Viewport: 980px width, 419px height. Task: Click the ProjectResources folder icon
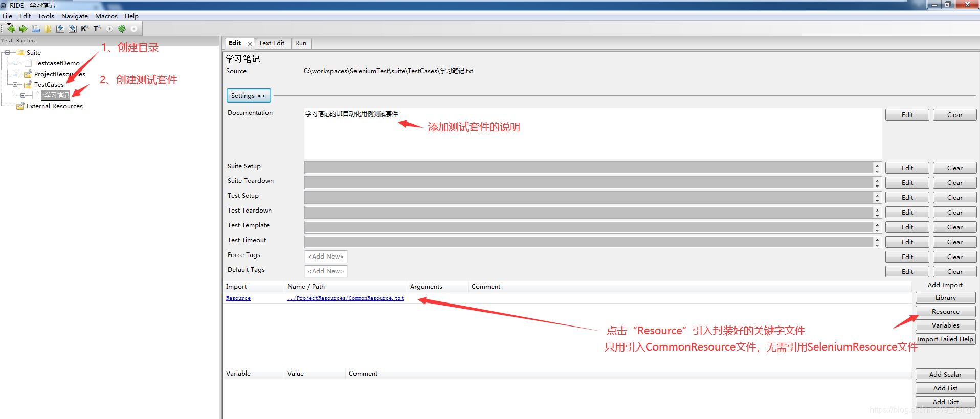pos(28,74)
